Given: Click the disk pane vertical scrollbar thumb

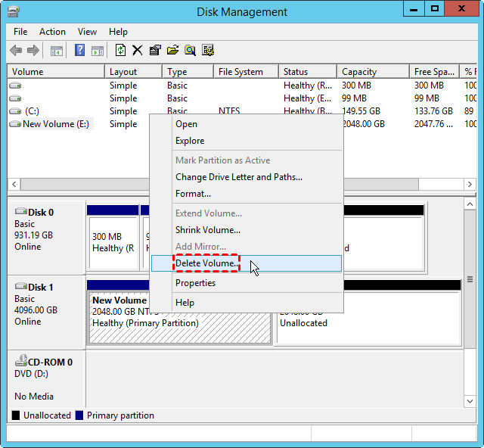Looking at the screenshot, I should coord(470,279).
